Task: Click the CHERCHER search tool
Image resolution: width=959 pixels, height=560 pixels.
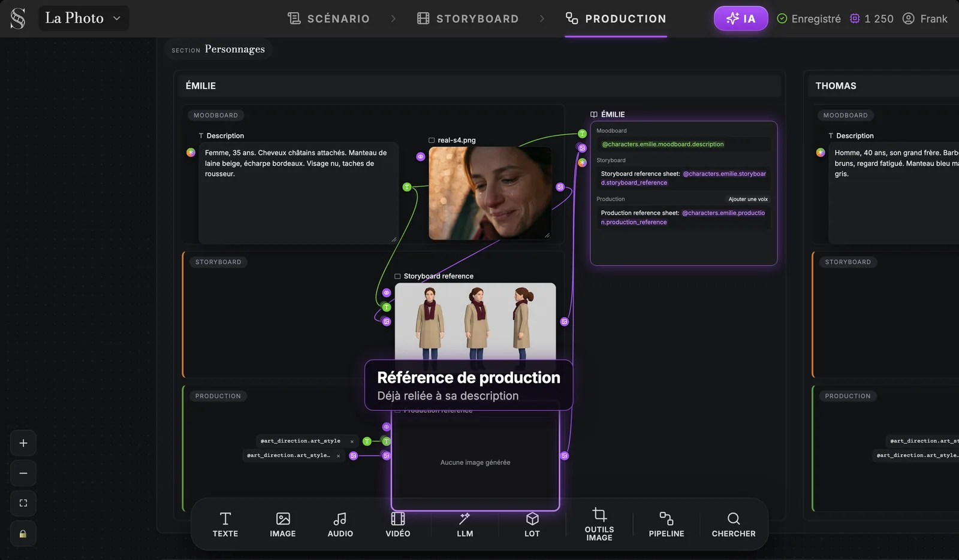Action: pos(734,525)
